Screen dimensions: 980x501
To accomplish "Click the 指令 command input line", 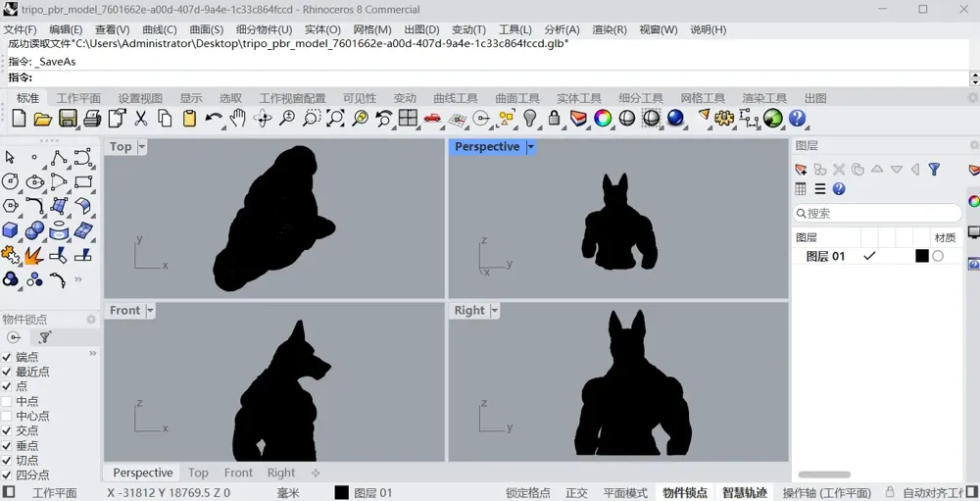I will (x=487, y=78).
